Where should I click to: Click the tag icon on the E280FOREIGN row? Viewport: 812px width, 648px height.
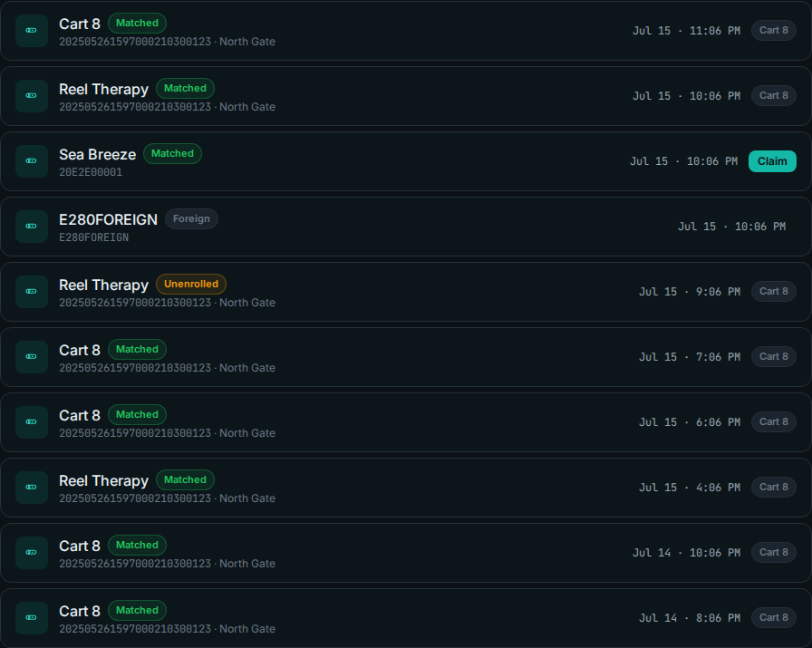[x=32, y=227]
